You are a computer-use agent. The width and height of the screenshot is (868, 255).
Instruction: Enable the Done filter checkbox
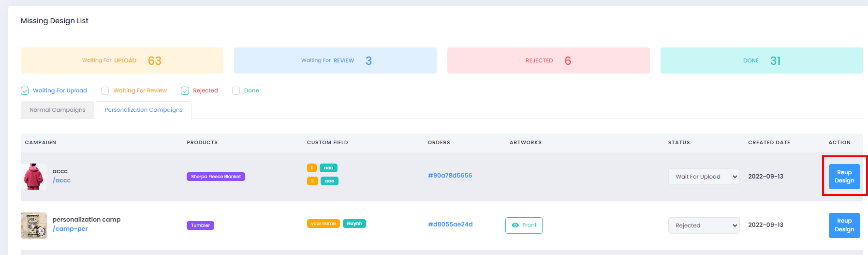point(236,90)
